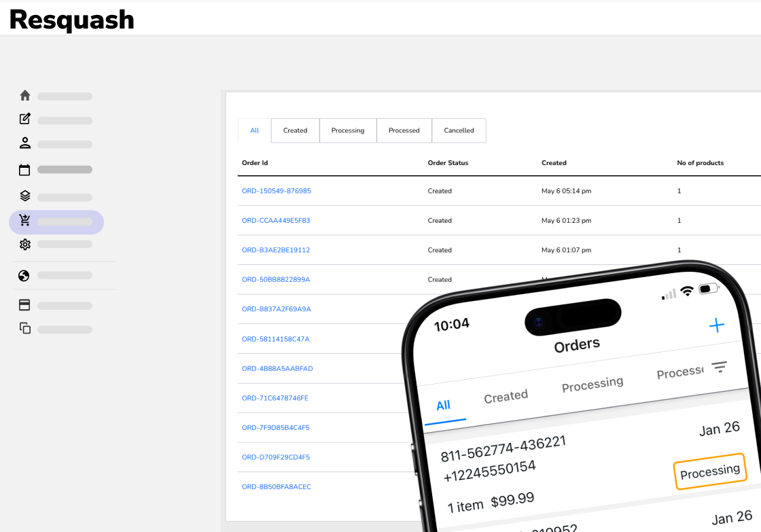This screenshot has width=761, height=532.
Task: Tap phone number +12245550154 on phone
Action: (489, 471)
